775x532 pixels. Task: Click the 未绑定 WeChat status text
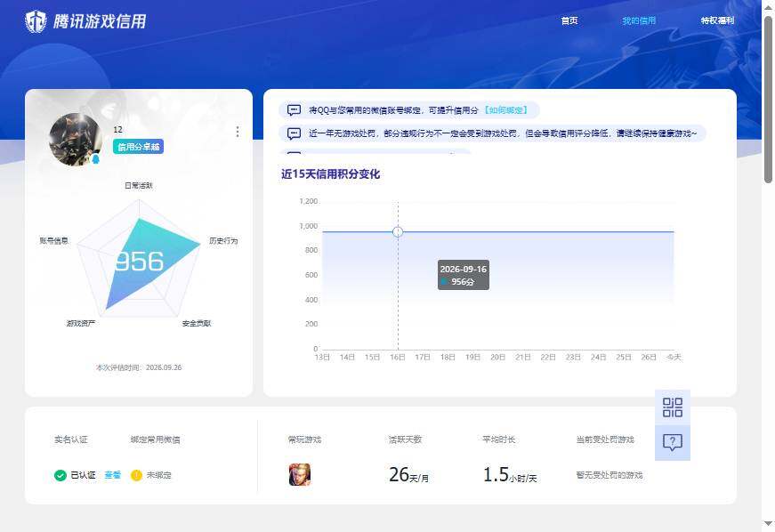tap(159, 475)
